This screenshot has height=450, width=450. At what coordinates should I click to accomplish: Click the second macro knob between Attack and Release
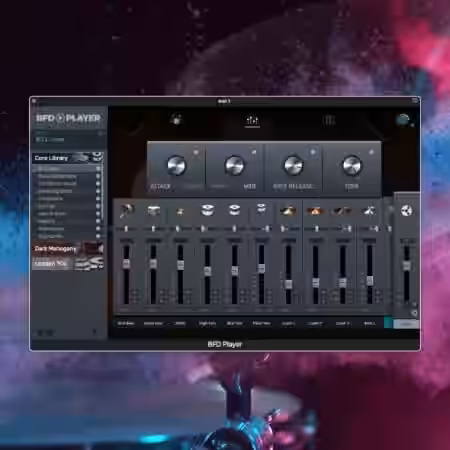tap(235, 165)
